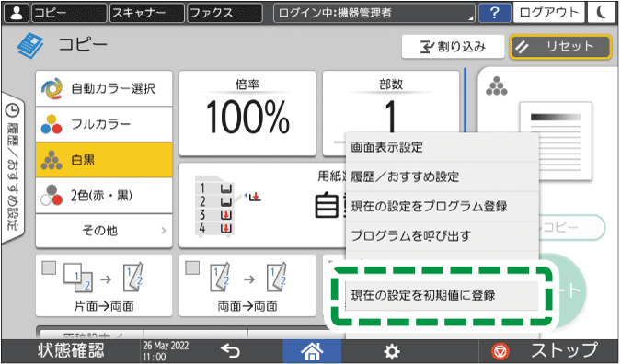The height and width of the screenshot is (364, 621).
Task: Click the リセット button
Action: pyautogui.click(x=560, y=47)
